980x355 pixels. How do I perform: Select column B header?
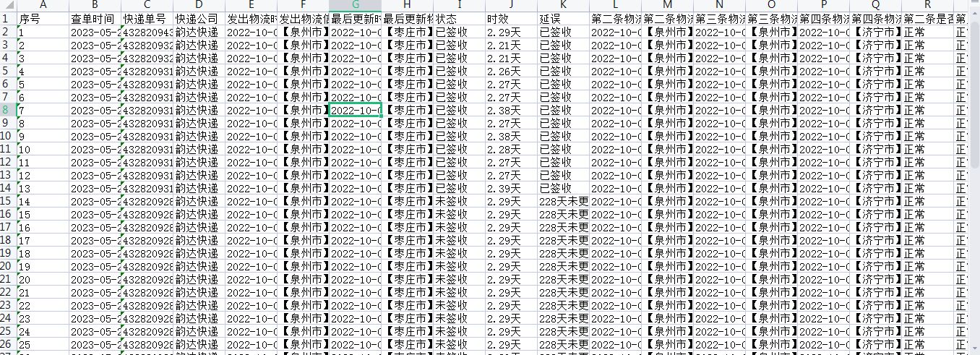pos(95,5)
